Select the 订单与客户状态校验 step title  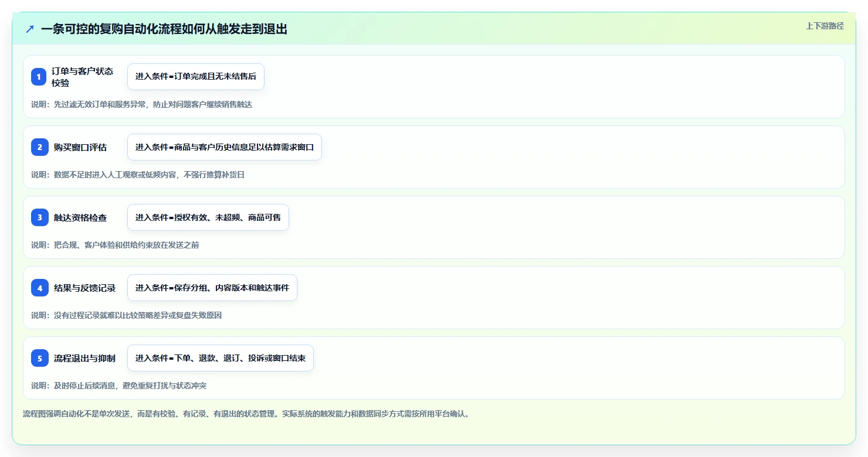pyautogui.click(x=83, y=77)
